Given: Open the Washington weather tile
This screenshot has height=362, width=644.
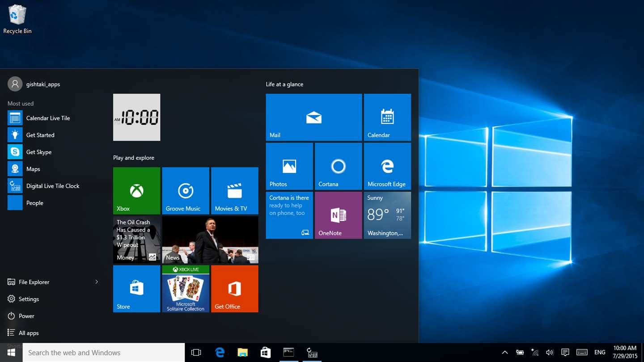Looking at the screenshot, I should pyautogui.click(x=387, y=215).
